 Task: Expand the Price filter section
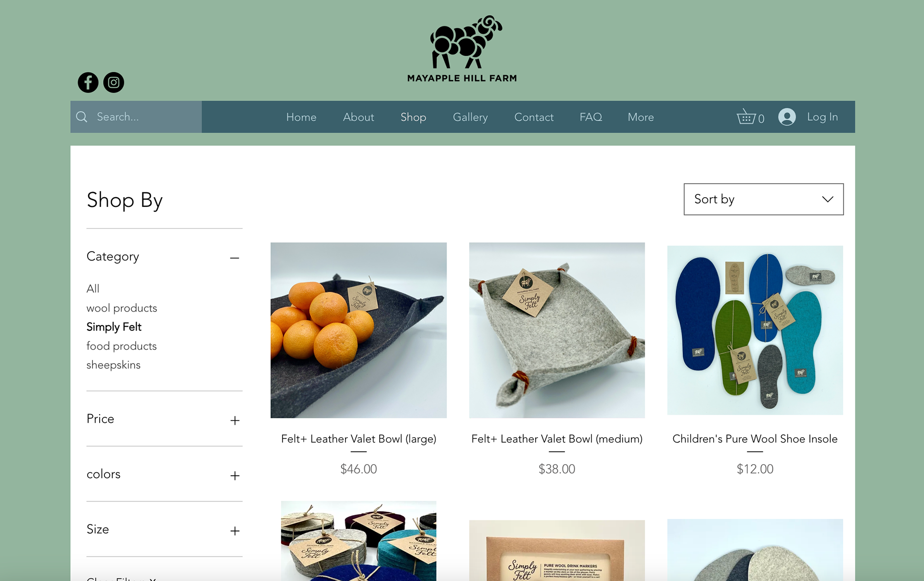pos(234,420)
